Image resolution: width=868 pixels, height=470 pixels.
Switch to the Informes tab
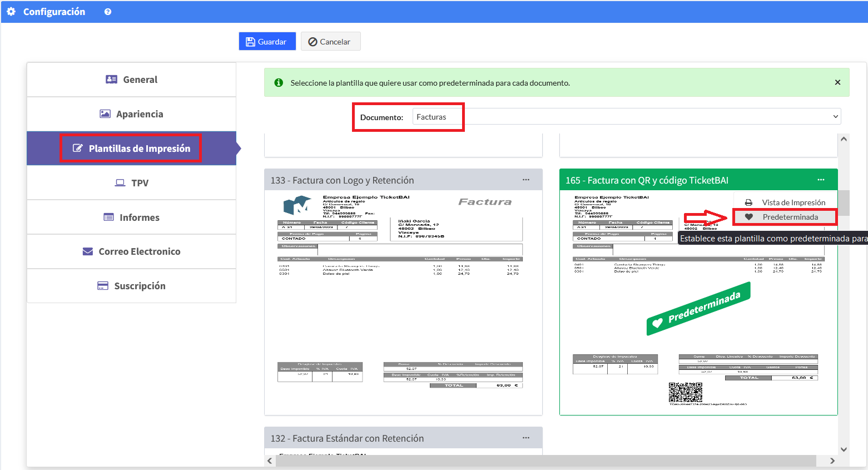click(x=131, y=217)
